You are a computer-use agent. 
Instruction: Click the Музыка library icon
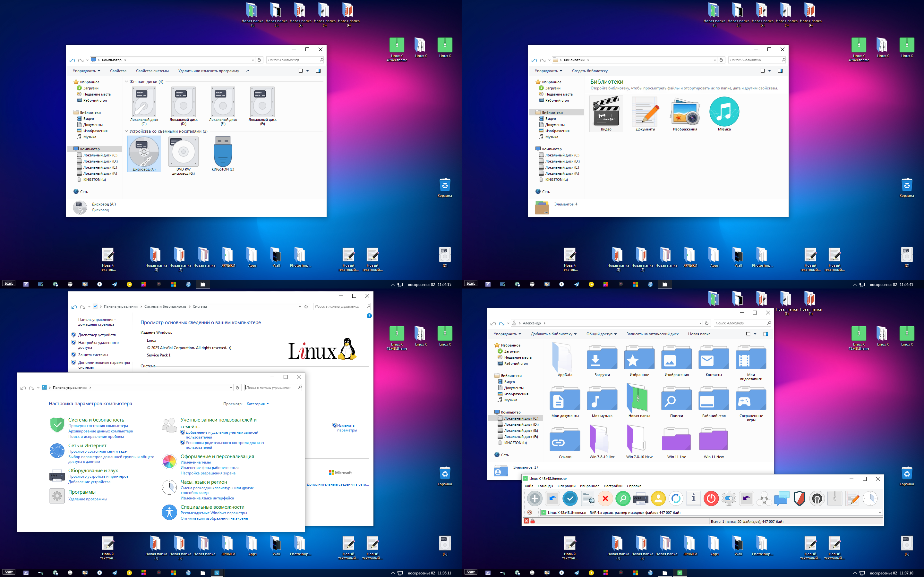click(725, 111)
